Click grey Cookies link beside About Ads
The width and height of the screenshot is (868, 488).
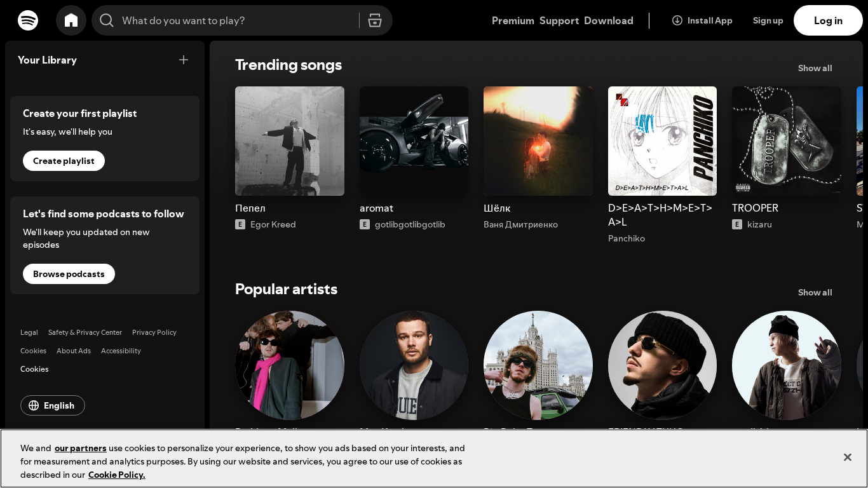pyautogui.click(x=33, y=351)
